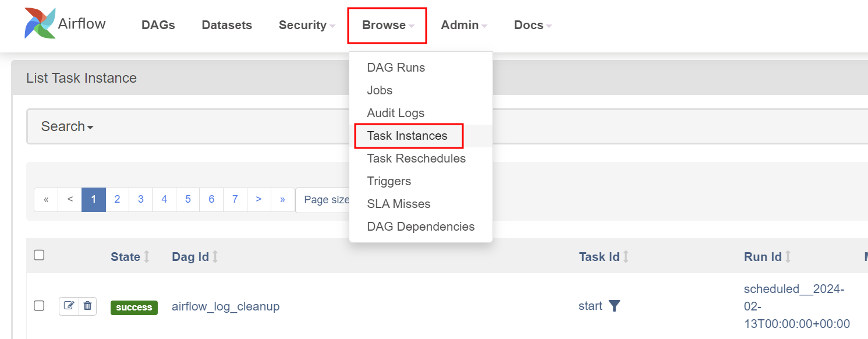Image resolution: width=868 pixels, height=339 pixels.
Task: Select Audit Logs menu entry
Action: 421,113
